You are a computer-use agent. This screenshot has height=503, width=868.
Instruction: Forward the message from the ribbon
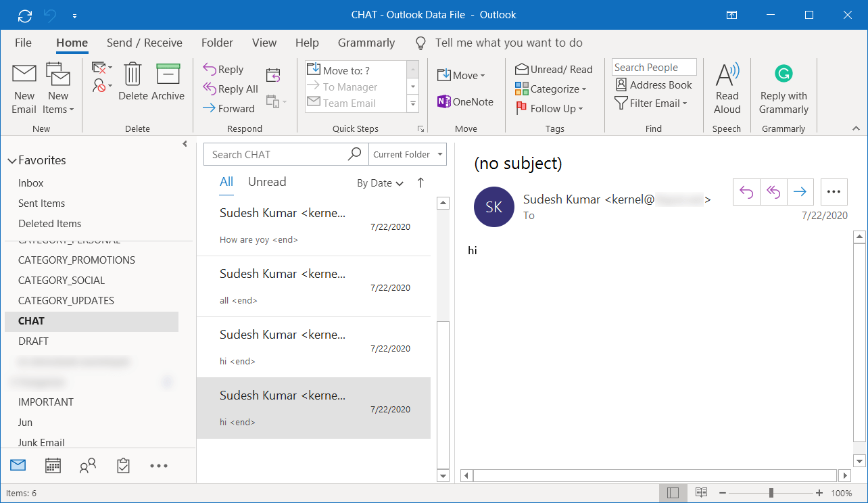coord(228,109)
